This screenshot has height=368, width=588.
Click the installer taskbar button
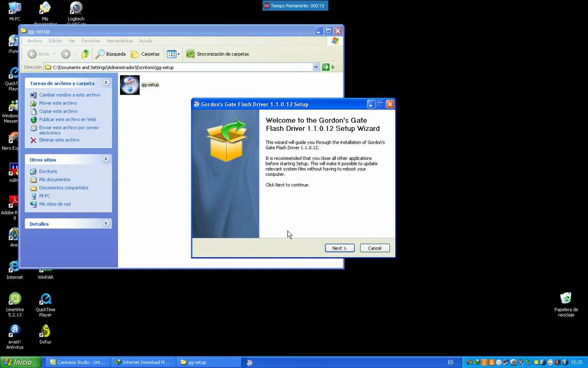(x=250, y=362)
